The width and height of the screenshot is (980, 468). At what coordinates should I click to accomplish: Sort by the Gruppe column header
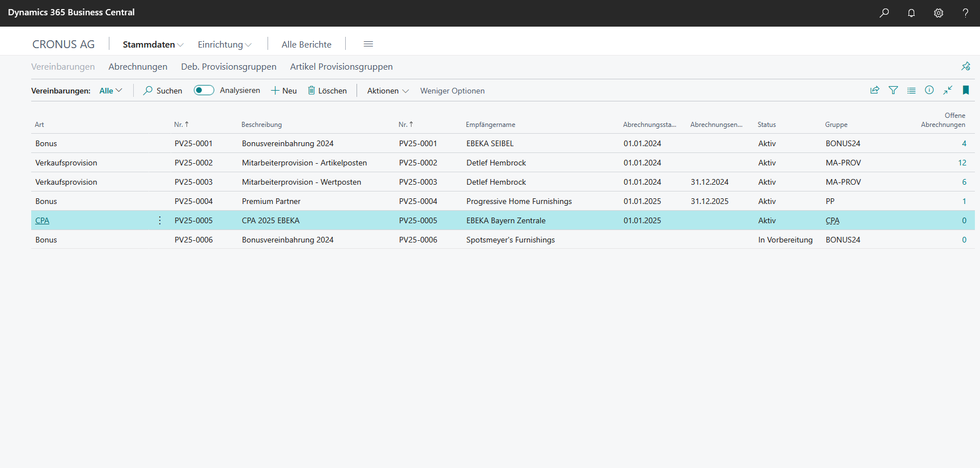point(836,125)
